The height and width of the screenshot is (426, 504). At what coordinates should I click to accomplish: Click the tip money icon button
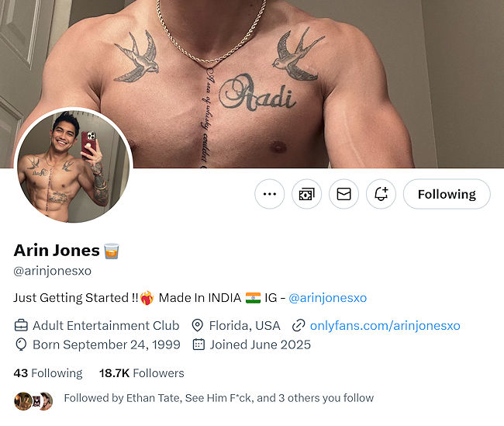307,194
